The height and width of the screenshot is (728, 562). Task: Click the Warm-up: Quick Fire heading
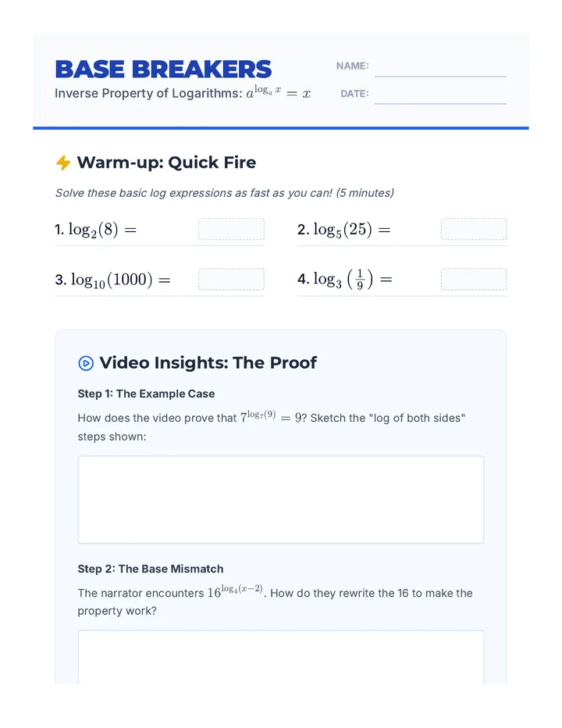166,162
